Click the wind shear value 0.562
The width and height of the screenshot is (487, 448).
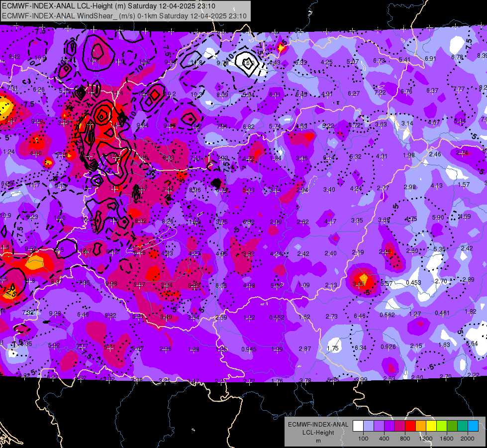tap(387, 315)
